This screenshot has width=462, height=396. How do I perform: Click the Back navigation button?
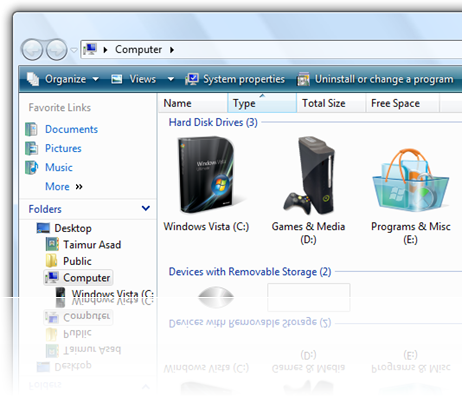[x=32, y=50]
